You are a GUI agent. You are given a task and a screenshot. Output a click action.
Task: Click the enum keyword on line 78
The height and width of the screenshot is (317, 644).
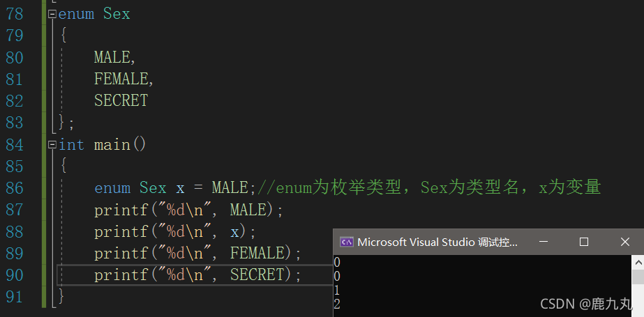click(x=76, y=15)
